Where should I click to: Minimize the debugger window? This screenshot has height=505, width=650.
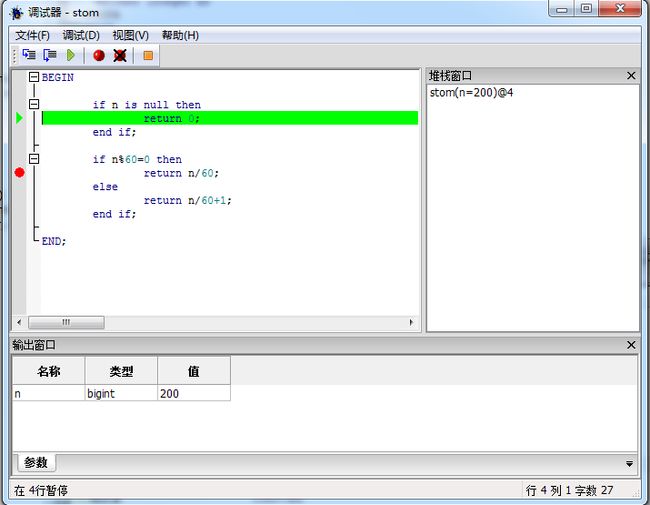tap(562, 9)
